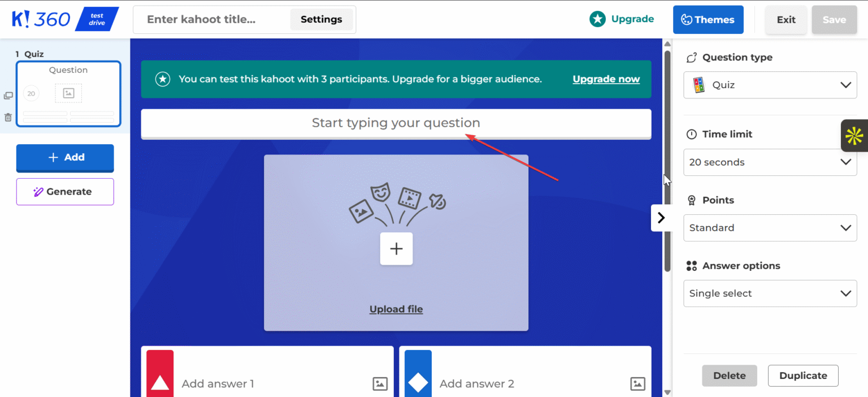868x397 pixels.
Task: Open the Question type dropdown showing Quiz
Action: coord(770,85)
